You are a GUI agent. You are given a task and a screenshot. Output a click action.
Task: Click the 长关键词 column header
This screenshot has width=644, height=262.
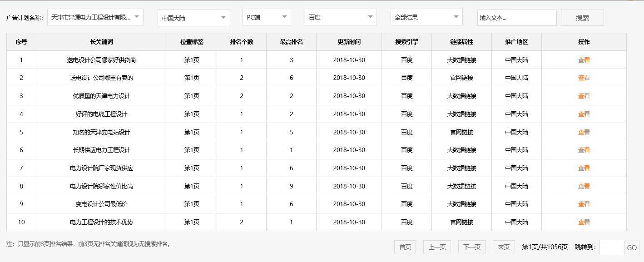pos(101,42)
